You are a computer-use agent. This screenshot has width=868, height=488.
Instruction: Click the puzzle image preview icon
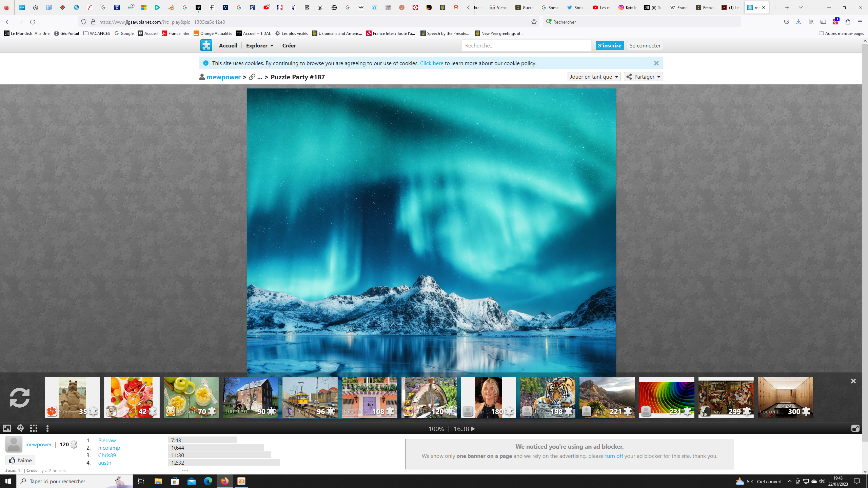click(7, 428)
